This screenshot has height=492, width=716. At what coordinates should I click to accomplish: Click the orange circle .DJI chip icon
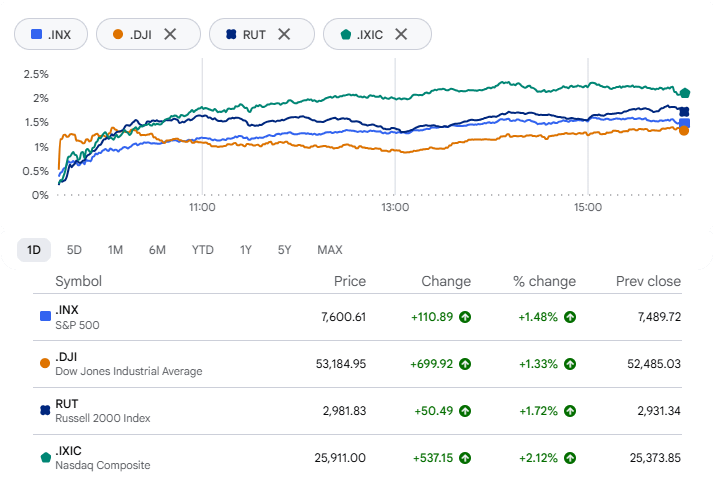coord(118,34)
